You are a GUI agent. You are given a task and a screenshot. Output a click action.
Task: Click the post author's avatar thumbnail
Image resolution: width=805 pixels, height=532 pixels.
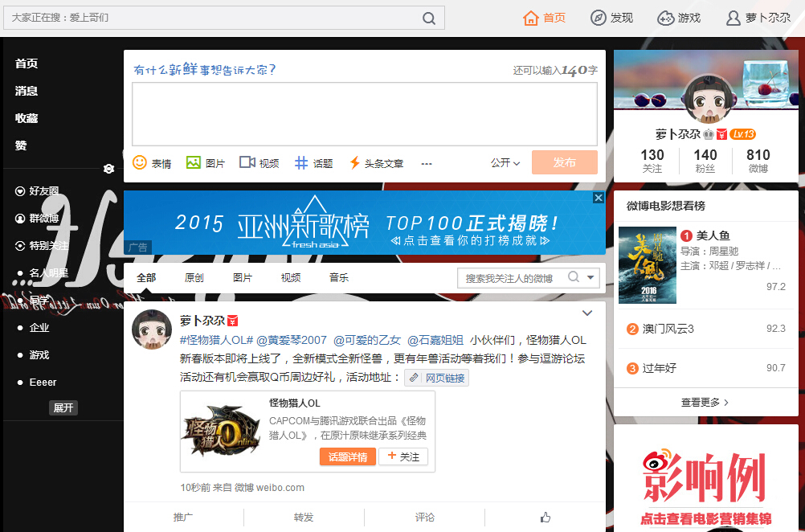(x=152, y=329)
